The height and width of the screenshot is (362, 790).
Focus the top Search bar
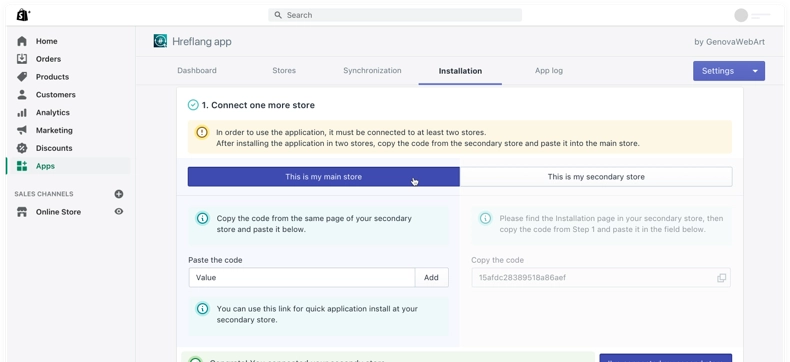click(395, 15)
